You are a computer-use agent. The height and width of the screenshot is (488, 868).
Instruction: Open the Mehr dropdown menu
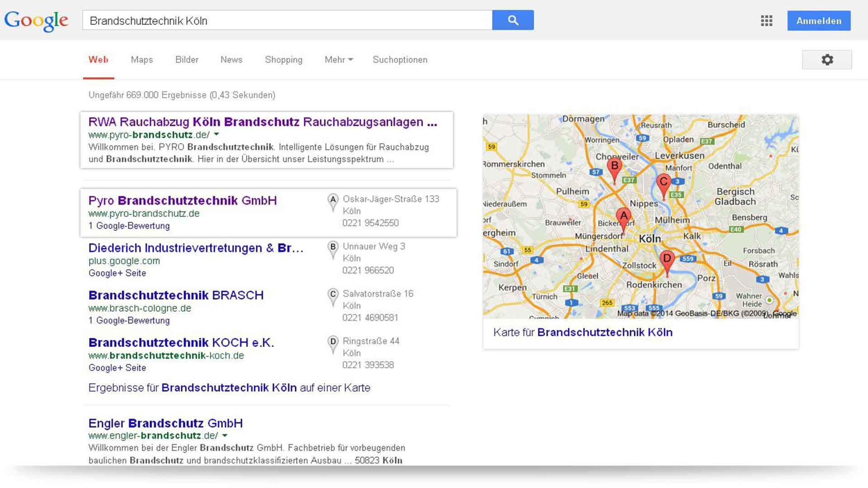click(339, 60)
